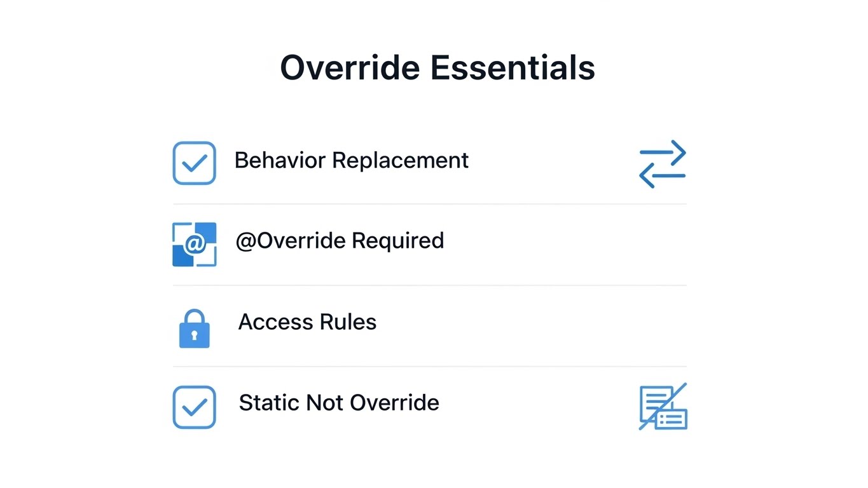
Task: Click the swap arrows icon
Action: [662, 164]
